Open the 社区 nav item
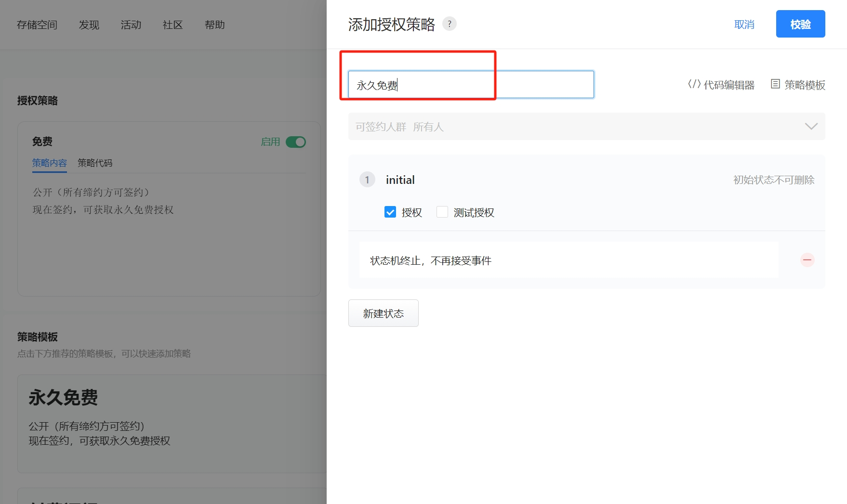This screenshot has height=504, width=847. point(173,25)
